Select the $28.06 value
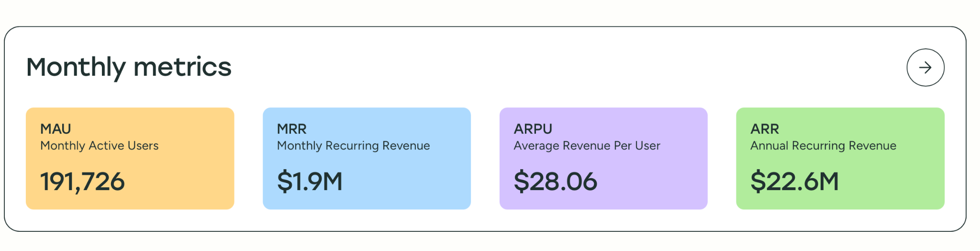Viewport: 980px width, 251px height. (555, 182)
